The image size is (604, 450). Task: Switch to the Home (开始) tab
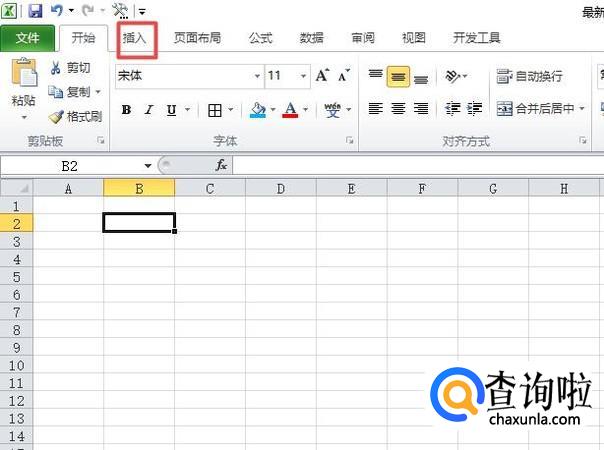[x=83, y=38]
